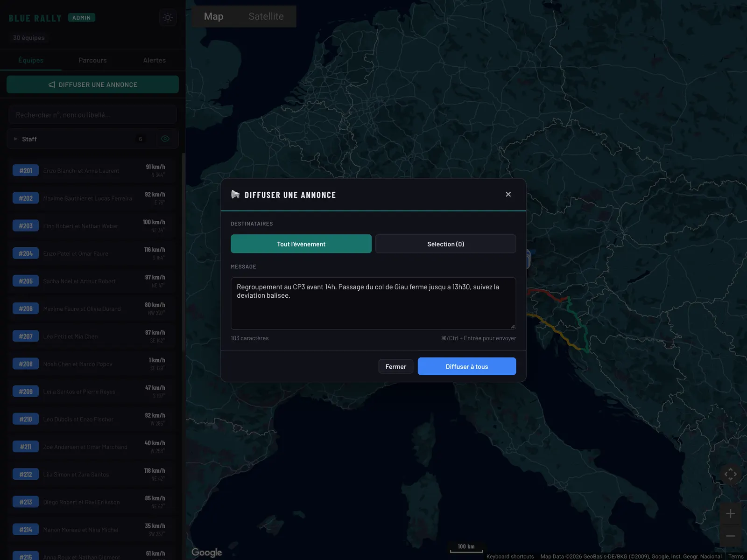This screenshot has width=747, height=560.
Task: Open the map Terms link
Action: tap(736, 556)
